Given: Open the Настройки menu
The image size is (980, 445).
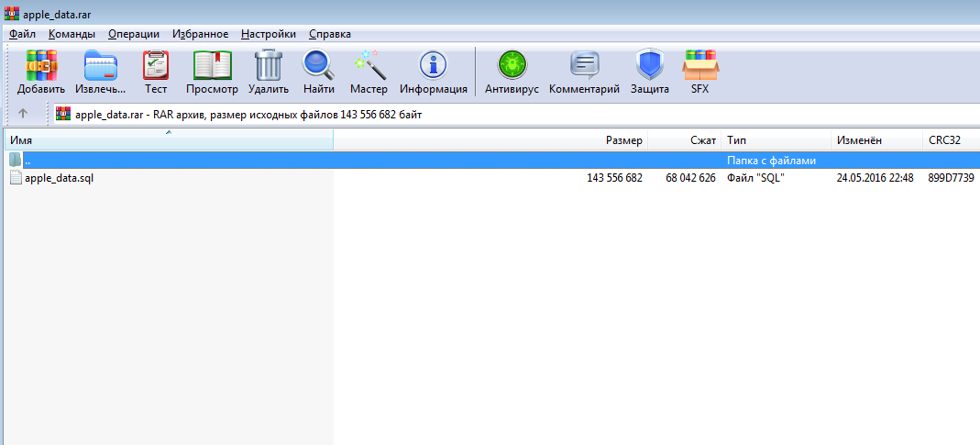Looking at the screenshot, I should click(269, 34).
